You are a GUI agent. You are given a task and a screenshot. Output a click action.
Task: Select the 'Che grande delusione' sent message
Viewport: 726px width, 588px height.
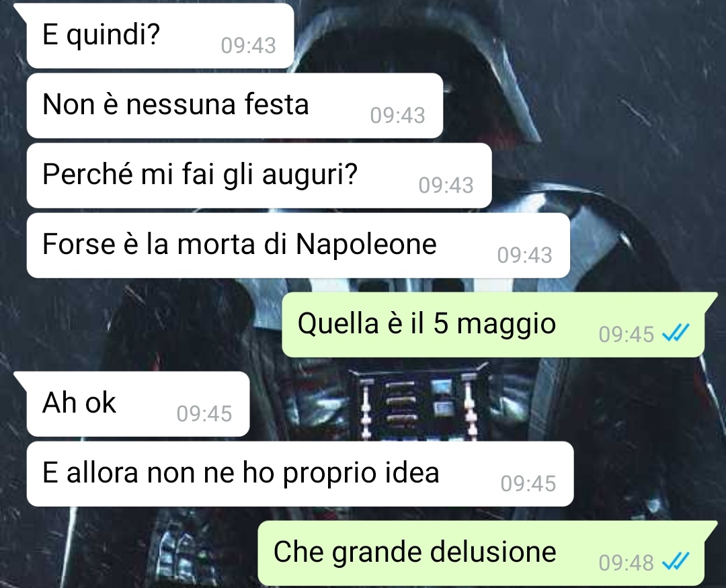(x=481, y=553)
